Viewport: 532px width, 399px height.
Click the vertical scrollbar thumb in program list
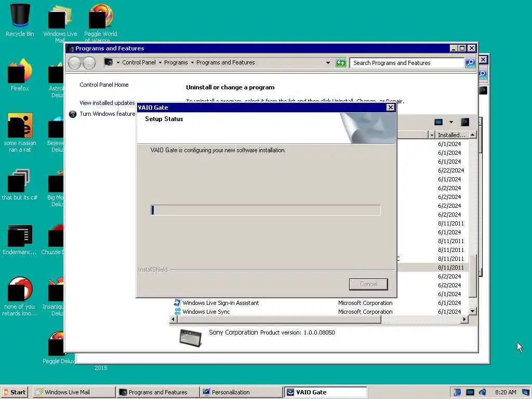(x=472, y=275)
